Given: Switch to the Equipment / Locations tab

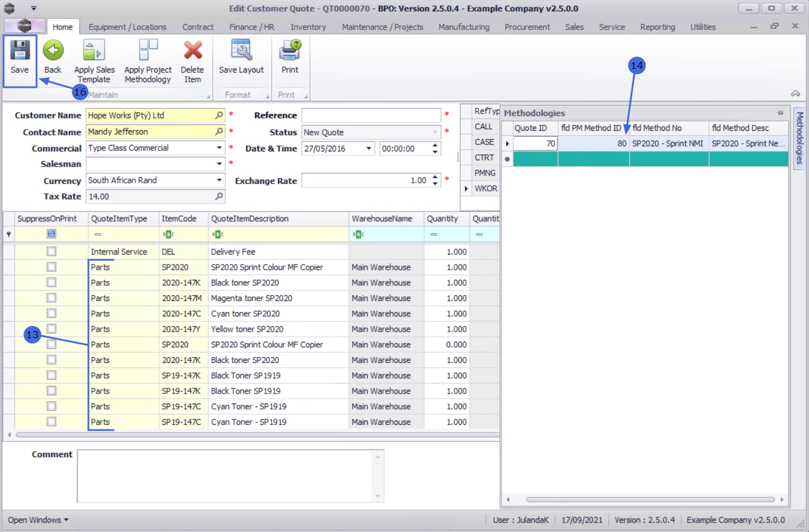Looking at the screenshot, I should 127,27.
